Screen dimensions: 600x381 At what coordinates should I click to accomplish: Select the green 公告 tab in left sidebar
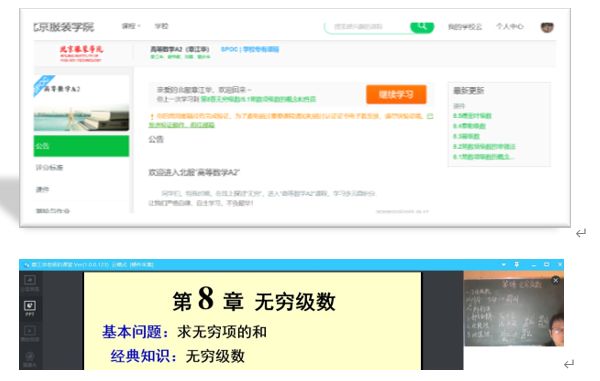[x=81, y=146]
